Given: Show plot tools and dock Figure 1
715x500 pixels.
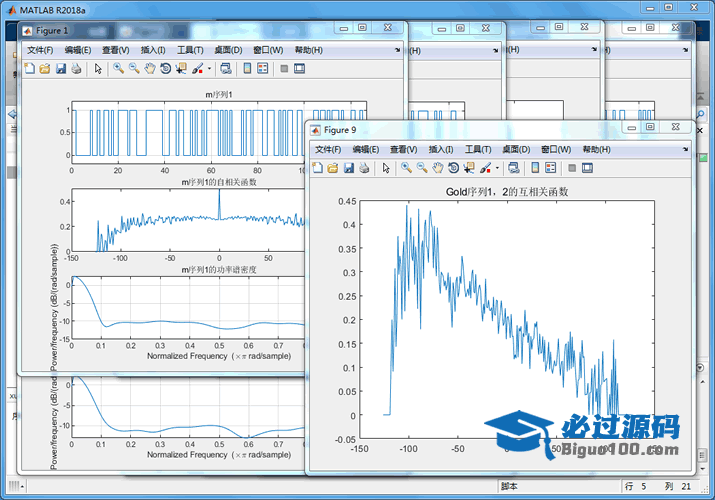Looking at the screenshot, I should (299, 69).
